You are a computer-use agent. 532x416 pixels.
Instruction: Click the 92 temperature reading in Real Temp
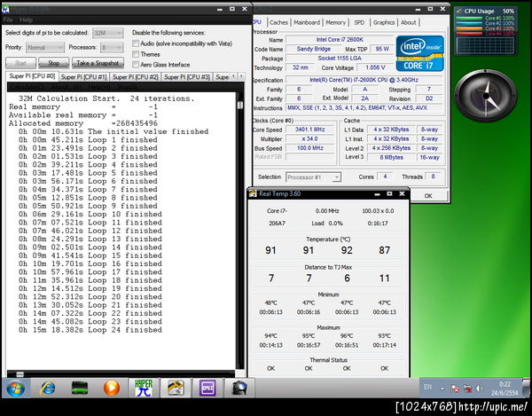click(347, 250)
